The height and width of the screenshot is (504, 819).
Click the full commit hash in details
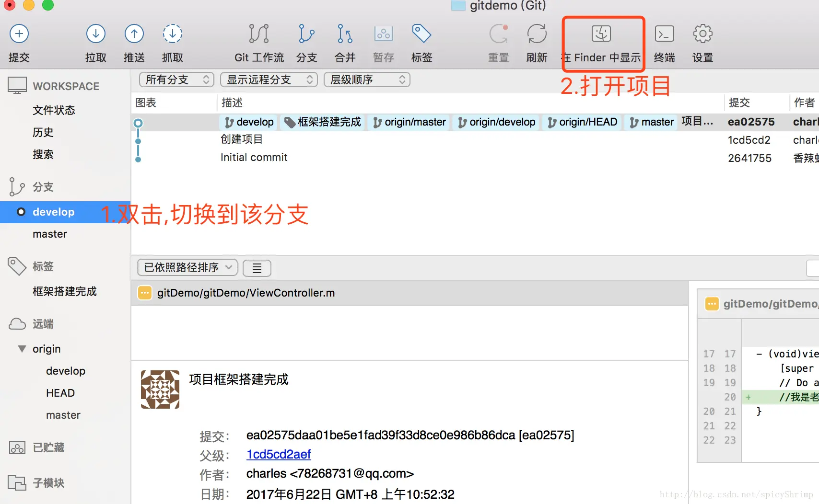click(381, 435)
